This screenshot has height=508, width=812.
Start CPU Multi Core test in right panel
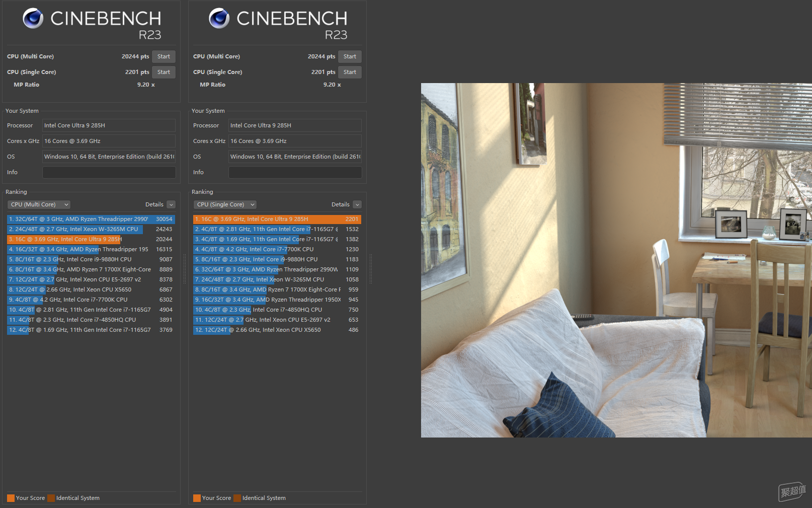pos(350,56)
